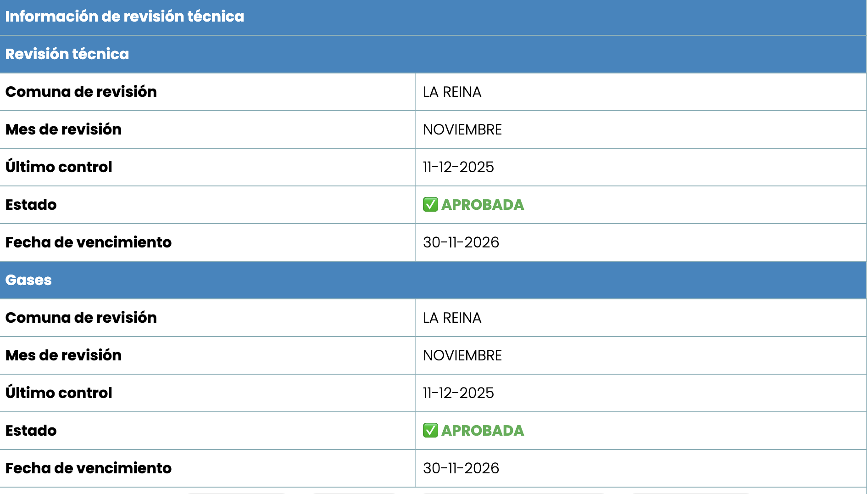Select expiry date 30-11-2026 under Revisión técnica

461,242
